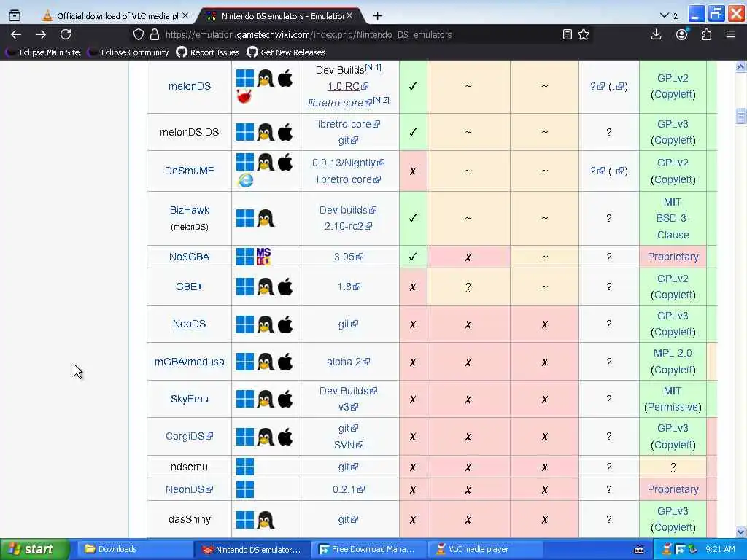
Task: Click the page scrollbar down arrow
Action: [x=740, y=532]
